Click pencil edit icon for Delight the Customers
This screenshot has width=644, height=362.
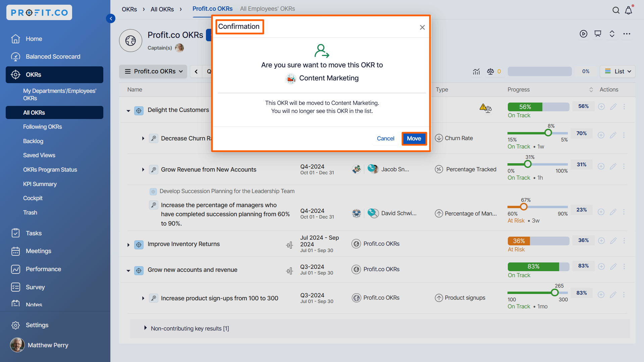tap(613, 107)
